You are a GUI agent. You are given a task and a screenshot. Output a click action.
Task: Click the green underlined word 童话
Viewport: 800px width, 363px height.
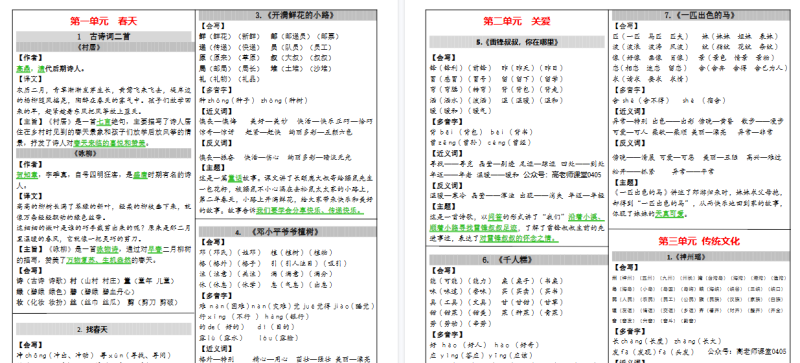pyautogui.click(x=235, y=178)
